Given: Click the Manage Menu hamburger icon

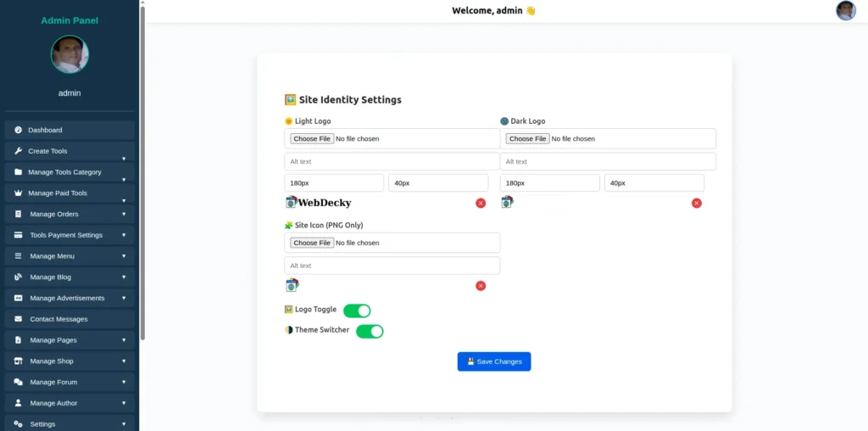Looking at the screenshot, I should 19,256.
